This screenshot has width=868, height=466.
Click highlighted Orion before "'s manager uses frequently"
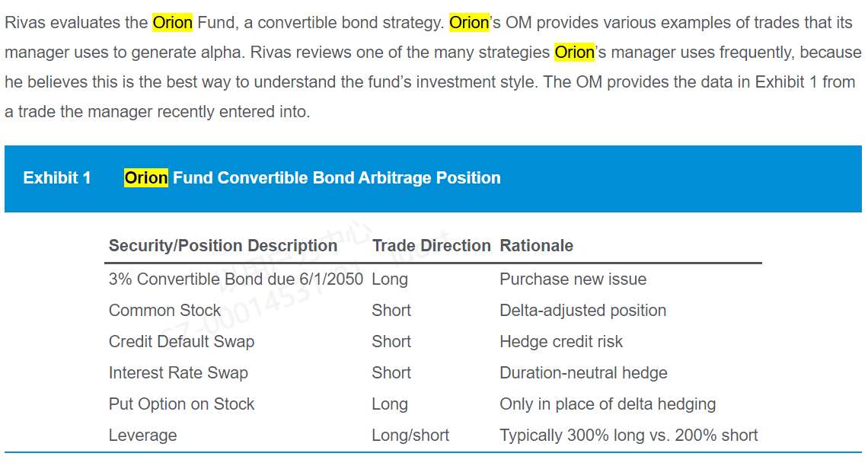(574, 53)
